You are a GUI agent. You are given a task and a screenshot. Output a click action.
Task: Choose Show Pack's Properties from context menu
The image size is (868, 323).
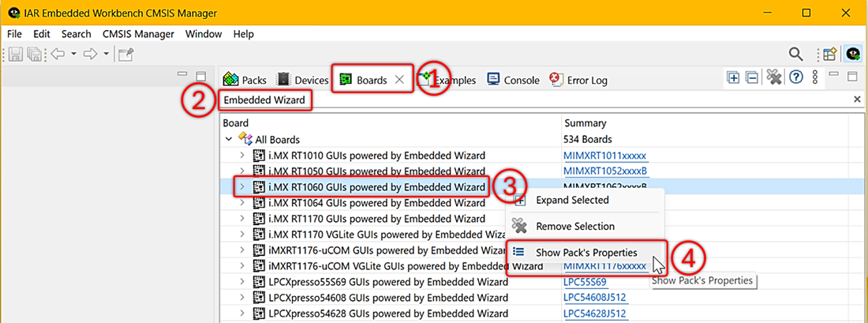click(586, 253)
